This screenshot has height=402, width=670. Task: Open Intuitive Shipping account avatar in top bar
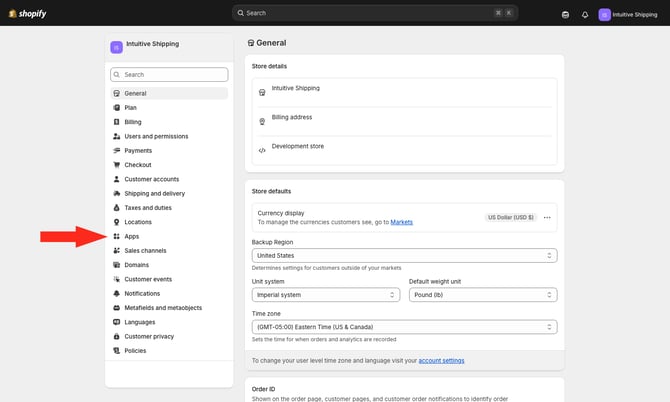click(604, 15)
